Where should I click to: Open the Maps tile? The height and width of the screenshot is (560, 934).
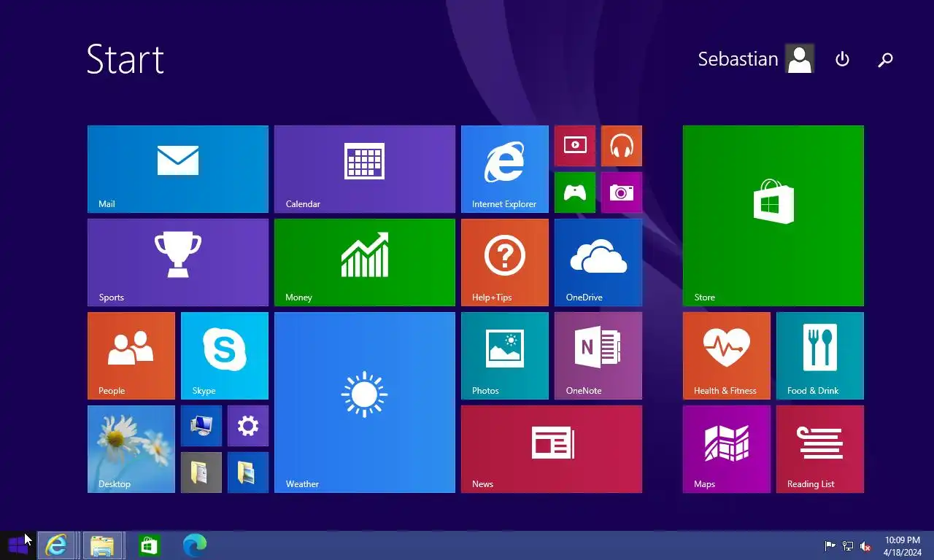(x=727, y=449)
